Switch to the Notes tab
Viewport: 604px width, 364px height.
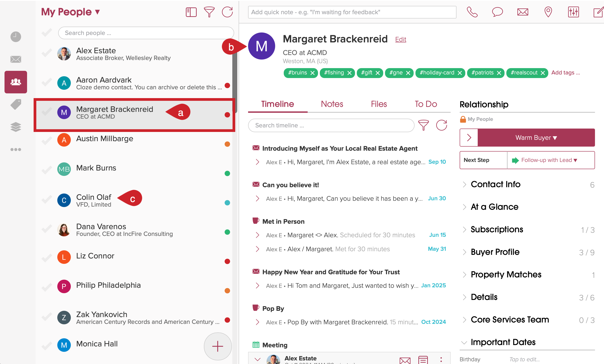[x=332, y=104]
